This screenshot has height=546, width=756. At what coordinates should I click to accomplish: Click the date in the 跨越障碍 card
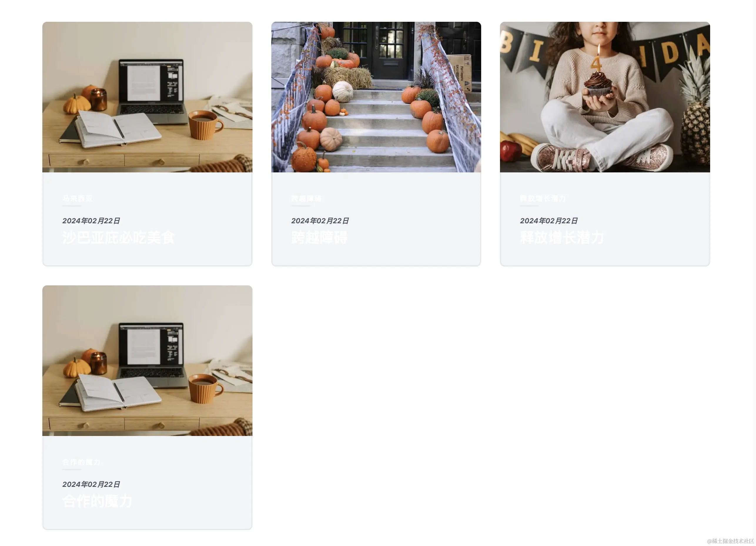320,221
